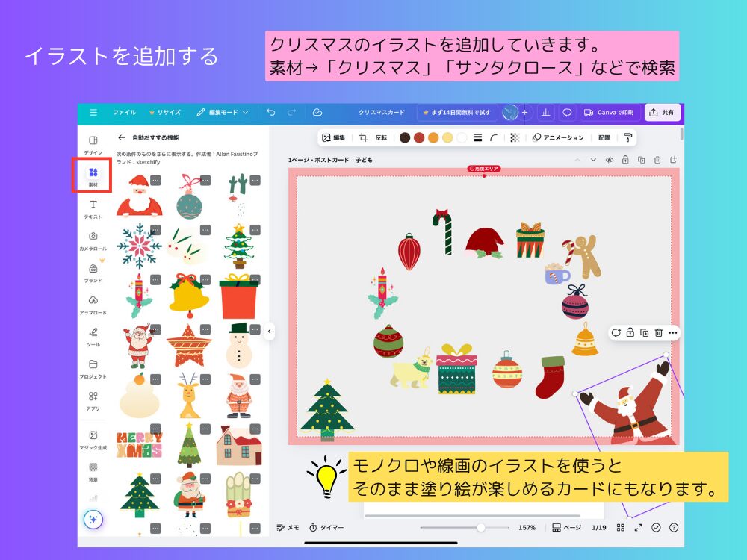This screenshot has height=560, width=747.
Task: Collapse the elements panel with the side chevron
Action: pyautogui.click(x=270, y=331)
